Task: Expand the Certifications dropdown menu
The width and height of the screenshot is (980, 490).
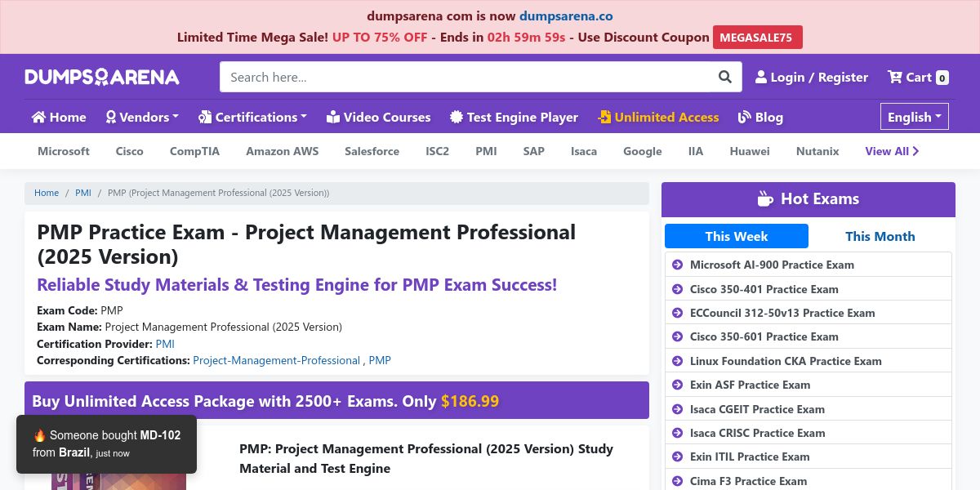Action: [x=252, y=117]
